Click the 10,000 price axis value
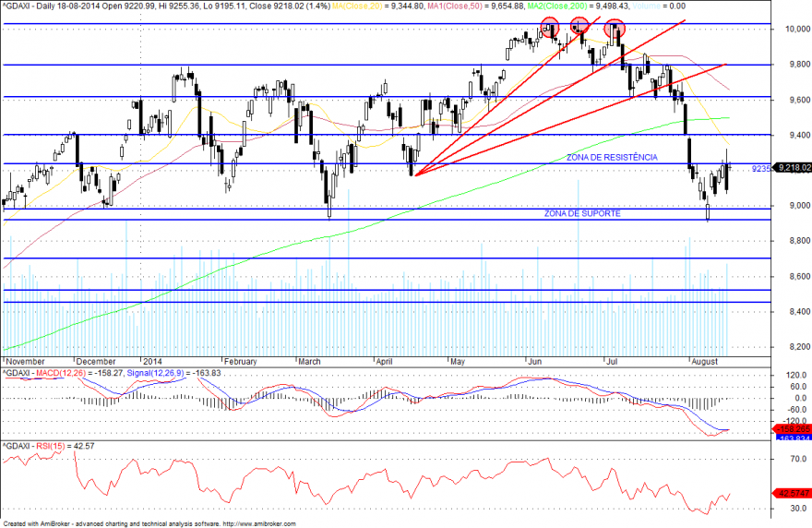 (797, 29)
